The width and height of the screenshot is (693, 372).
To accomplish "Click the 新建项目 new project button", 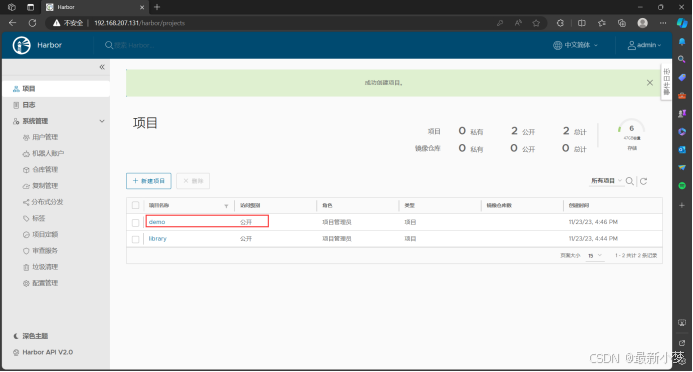I will pyautogui.click(x=148, y=181).
